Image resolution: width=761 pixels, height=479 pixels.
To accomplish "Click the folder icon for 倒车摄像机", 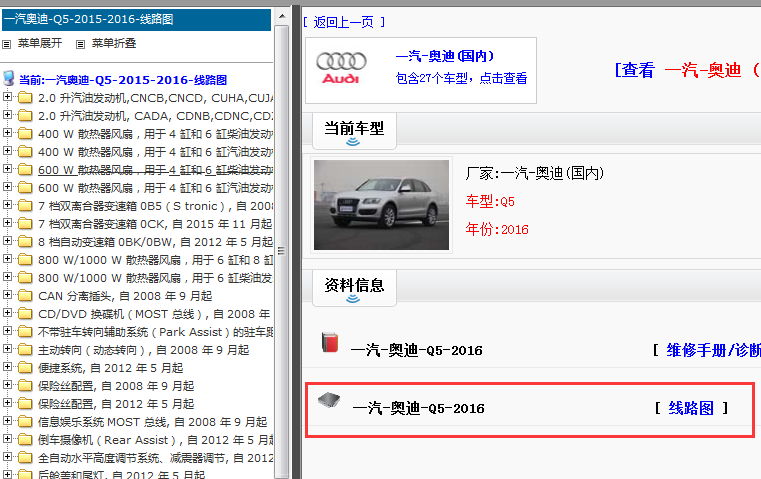I will pyautogui.click(x=25, y=439).
